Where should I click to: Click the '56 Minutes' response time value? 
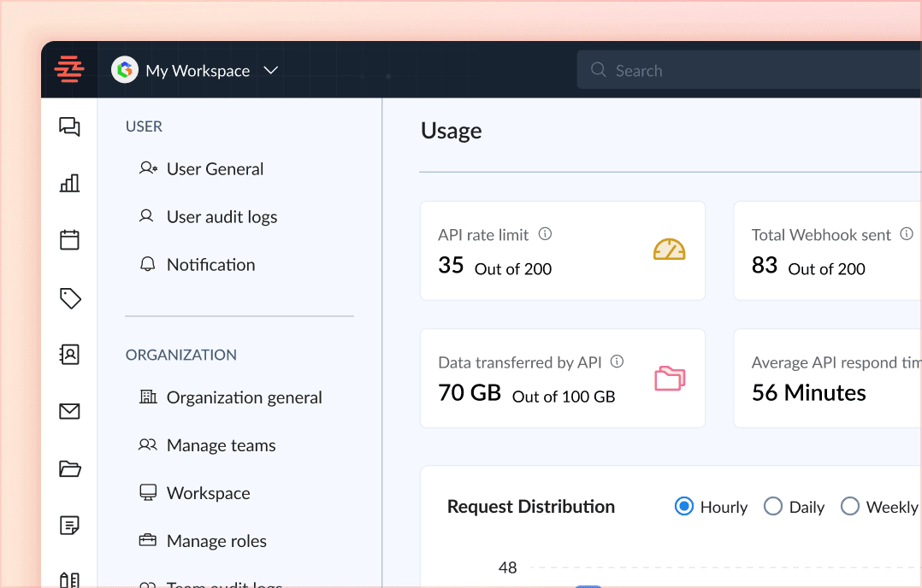808,392
